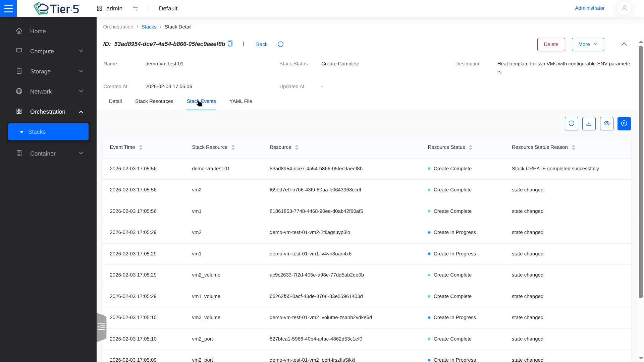Click the red Delete button
This screenshot has width=644, height=362.
tap(551, 45)
